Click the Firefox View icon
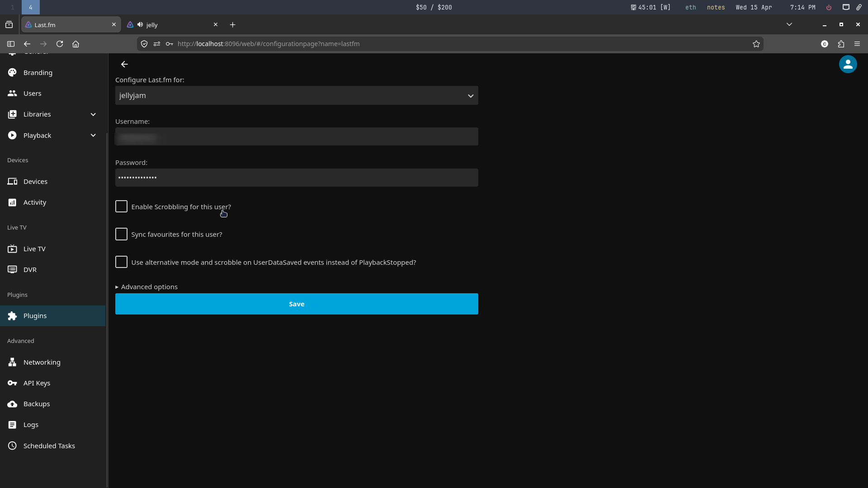This screenshot has height=488, width=868. point(9,24)
